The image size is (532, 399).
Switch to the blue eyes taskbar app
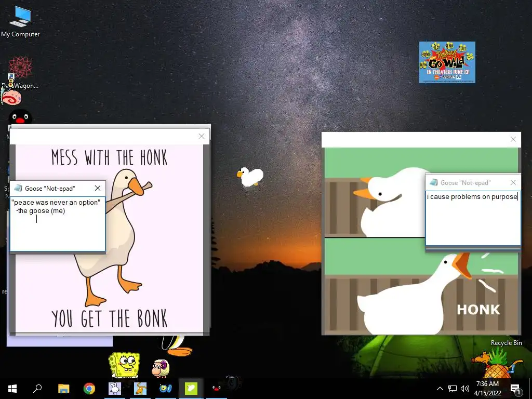166,389
